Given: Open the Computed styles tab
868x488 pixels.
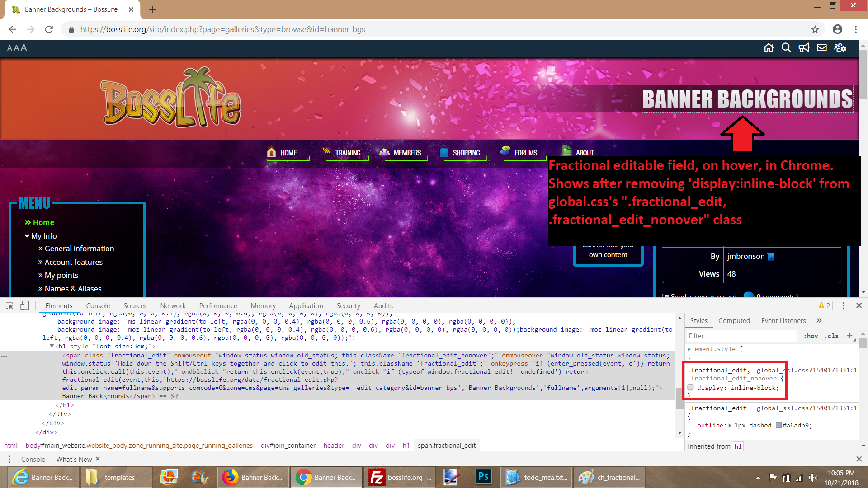Looking at the screenshot, I should pyautogui.click(x=734, y=320).
